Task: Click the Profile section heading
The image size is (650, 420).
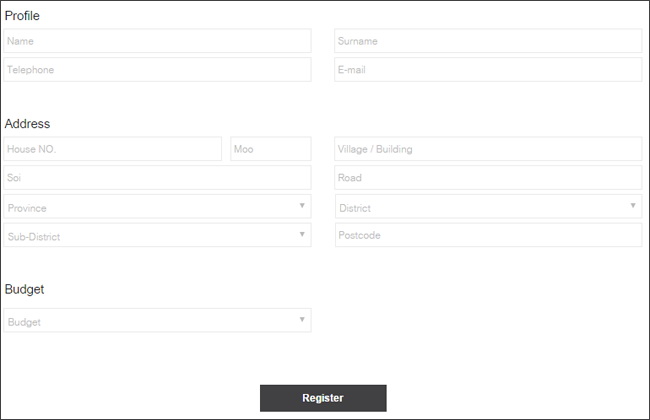Action: (23, 16)
